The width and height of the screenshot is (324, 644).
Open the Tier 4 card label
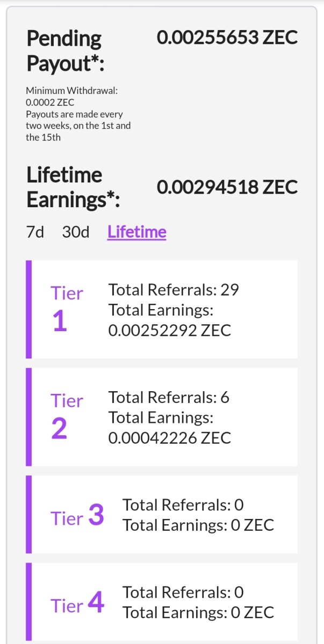tap(77, 603)
